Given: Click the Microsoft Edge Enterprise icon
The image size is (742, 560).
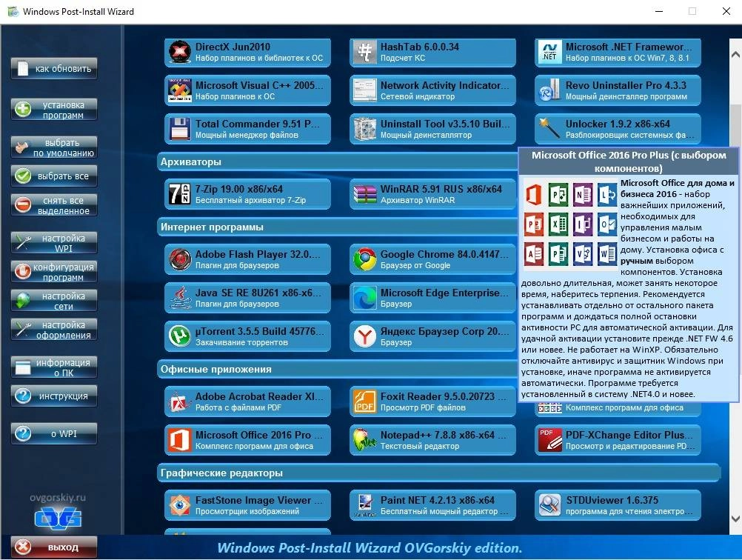Looking at the screenshot, I should coord(364,298).
